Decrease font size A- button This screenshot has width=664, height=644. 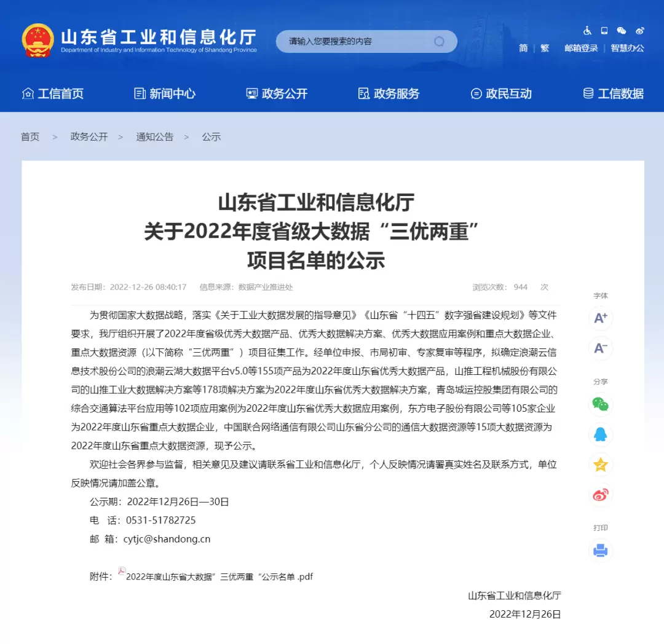coord(601,348)
